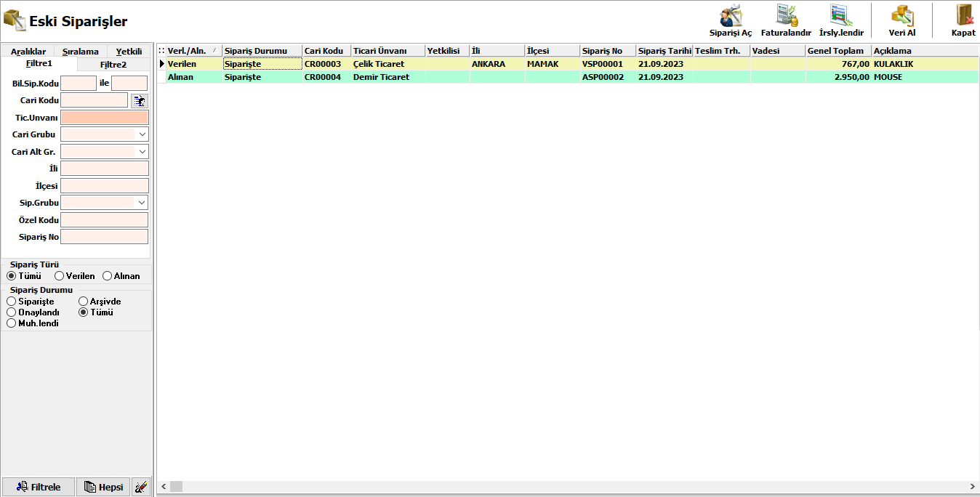Select the Verilen order type radio
This screenshot has width=980, height=497.
click(x=59, y=276)
